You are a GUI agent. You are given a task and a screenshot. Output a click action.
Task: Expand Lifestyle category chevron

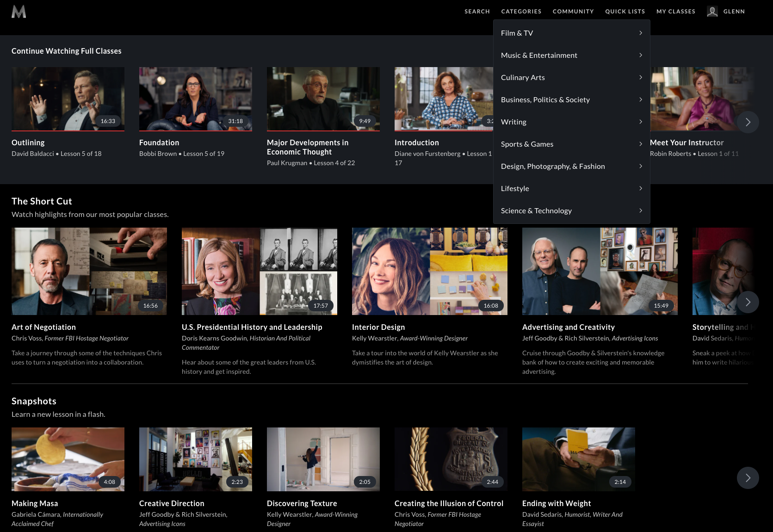641,188
